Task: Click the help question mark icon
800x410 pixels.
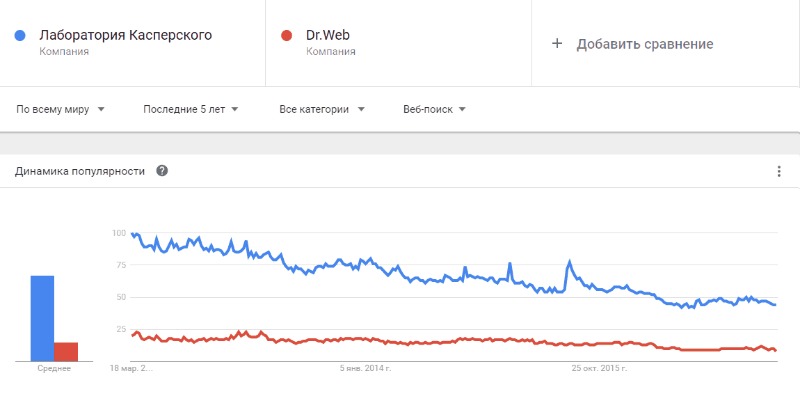Action: (x=162, y=171)
